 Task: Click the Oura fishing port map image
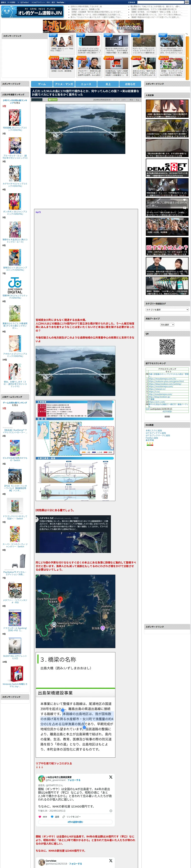pyautogui.click(x=75, y=611)
